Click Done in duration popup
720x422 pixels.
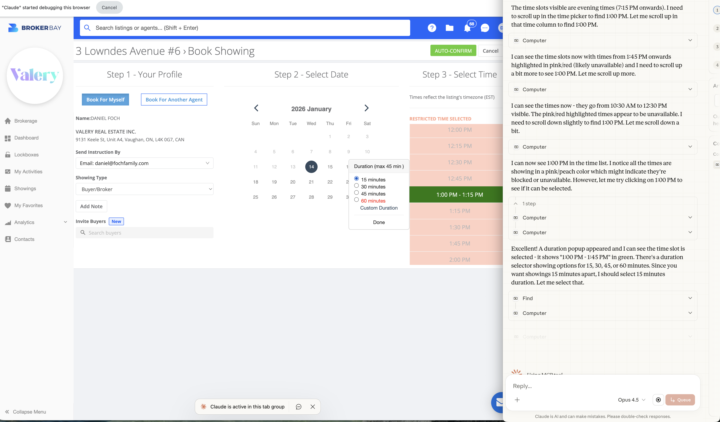click(379, 222)
